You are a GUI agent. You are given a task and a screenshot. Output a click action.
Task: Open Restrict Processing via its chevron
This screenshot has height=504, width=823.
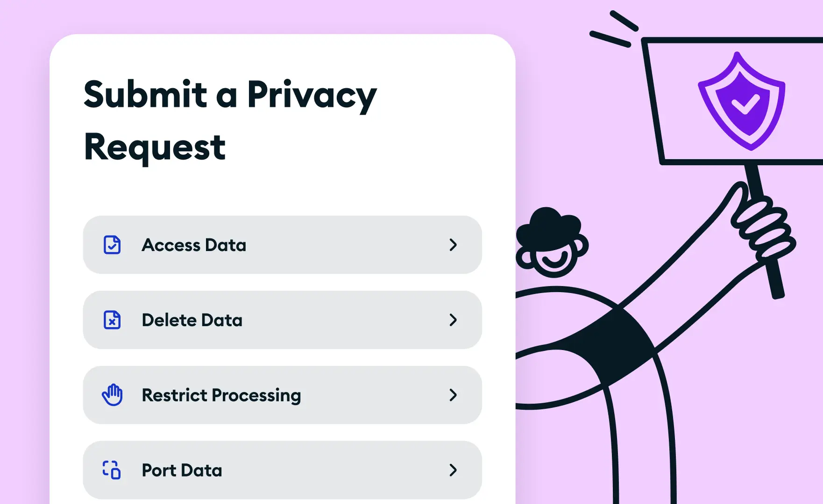click(x=453, y=395)
